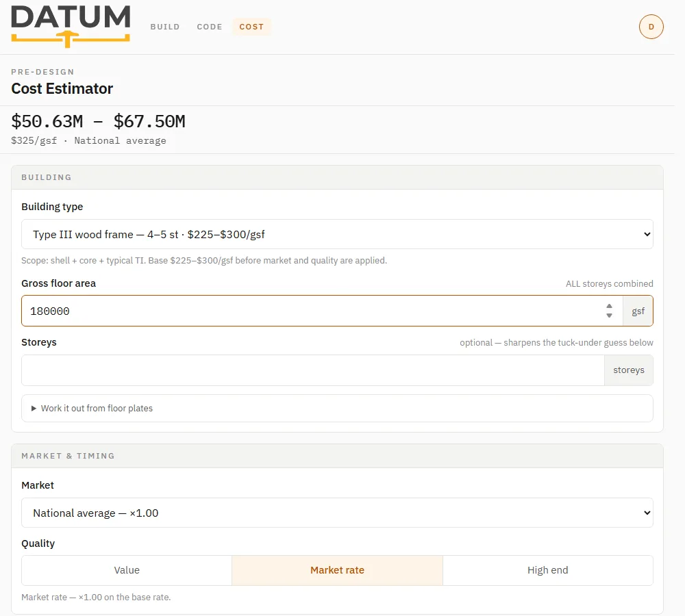Click the DATUM logo
685x616 pixels.
click(x=71, y=26)
